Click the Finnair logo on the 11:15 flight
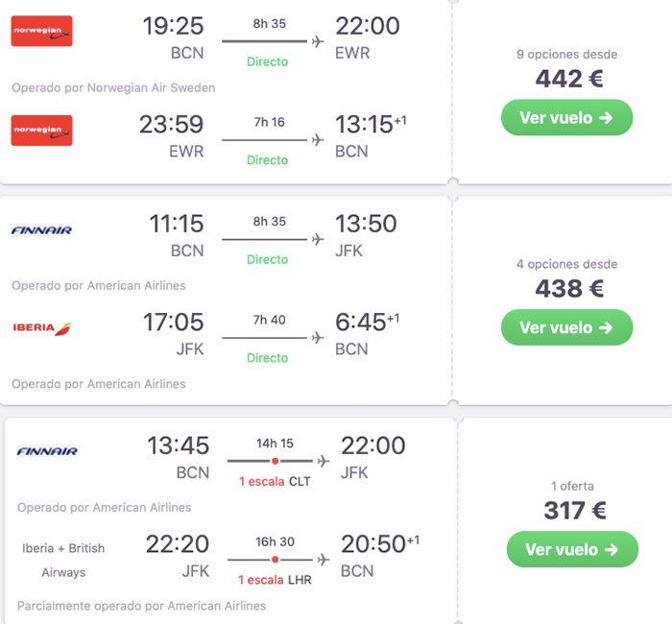 [41, 230]
